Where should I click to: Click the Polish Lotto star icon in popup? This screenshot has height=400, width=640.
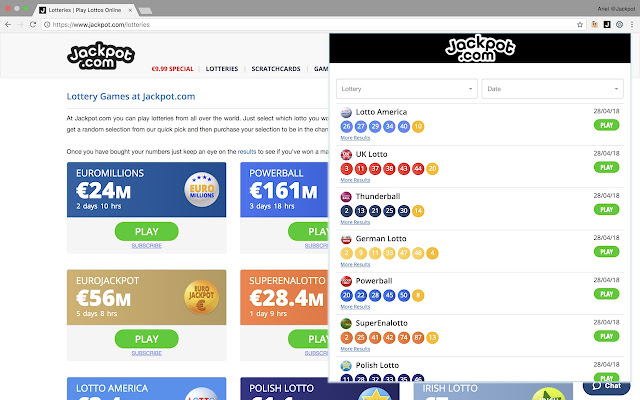(x=346, y=365)
